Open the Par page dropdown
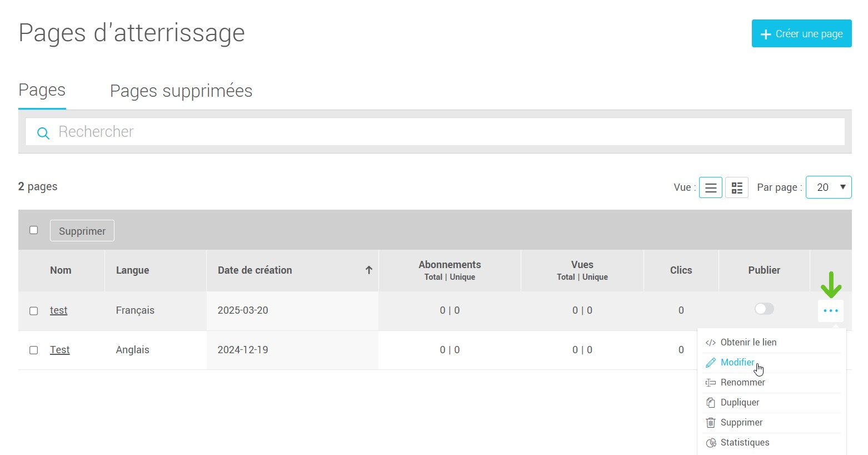Viewport: 868px width, 455px height. click(x=828, y=187)
